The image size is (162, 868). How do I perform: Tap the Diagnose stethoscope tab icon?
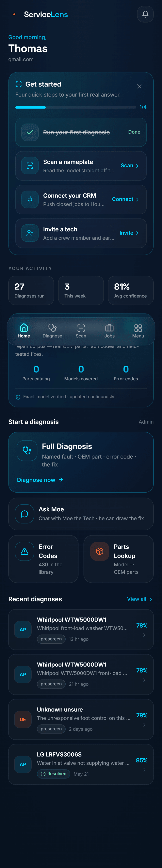click(52, 328)
